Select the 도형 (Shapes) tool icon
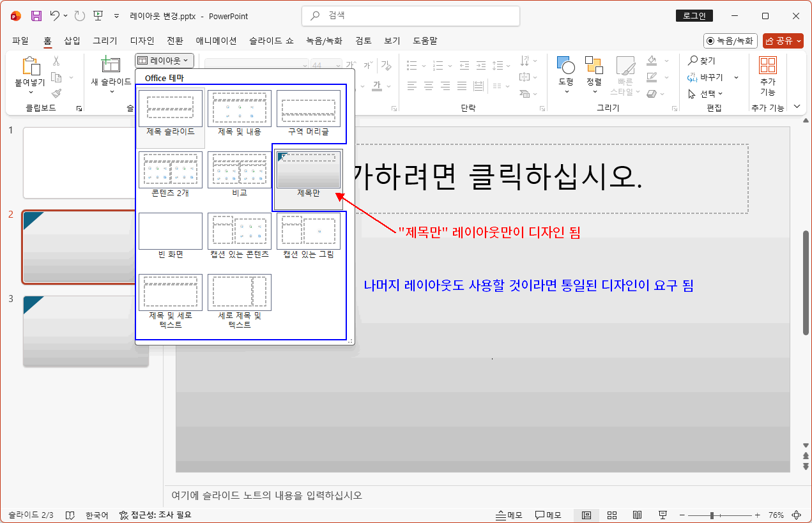 coord(565,64)
